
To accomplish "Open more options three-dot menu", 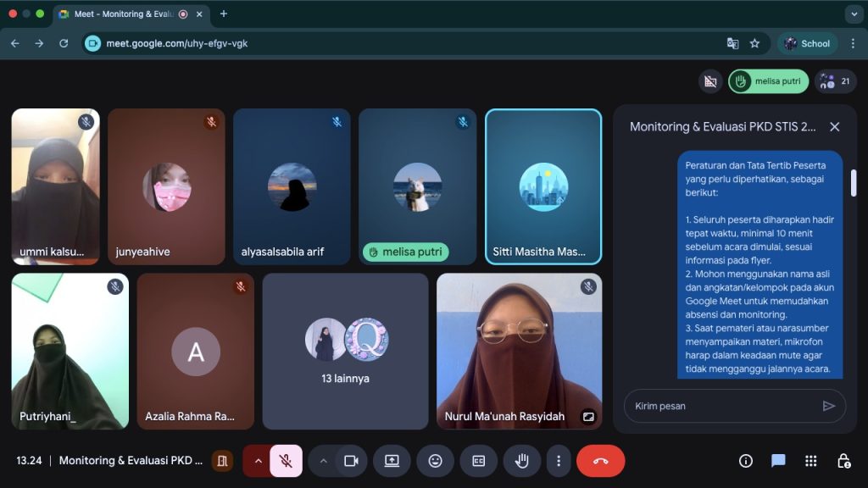I will coord(558,461).
